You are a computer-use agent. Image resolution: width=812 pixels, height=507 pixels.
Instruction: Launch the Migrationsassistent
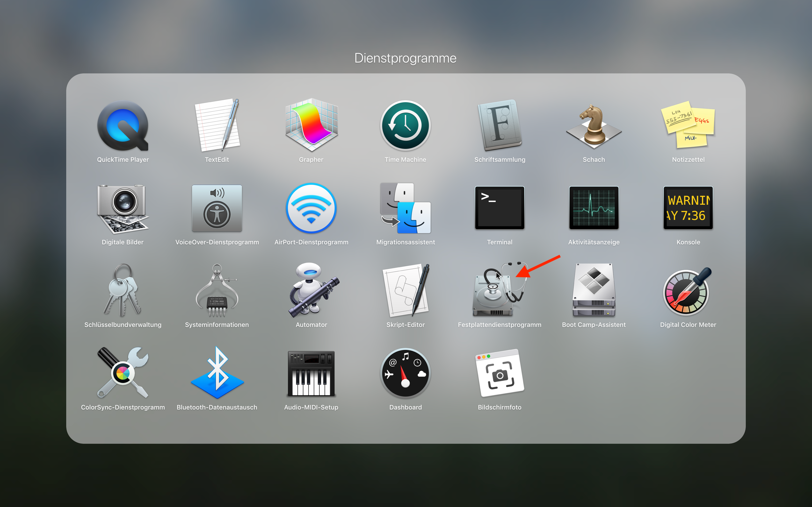click(405, 208)
